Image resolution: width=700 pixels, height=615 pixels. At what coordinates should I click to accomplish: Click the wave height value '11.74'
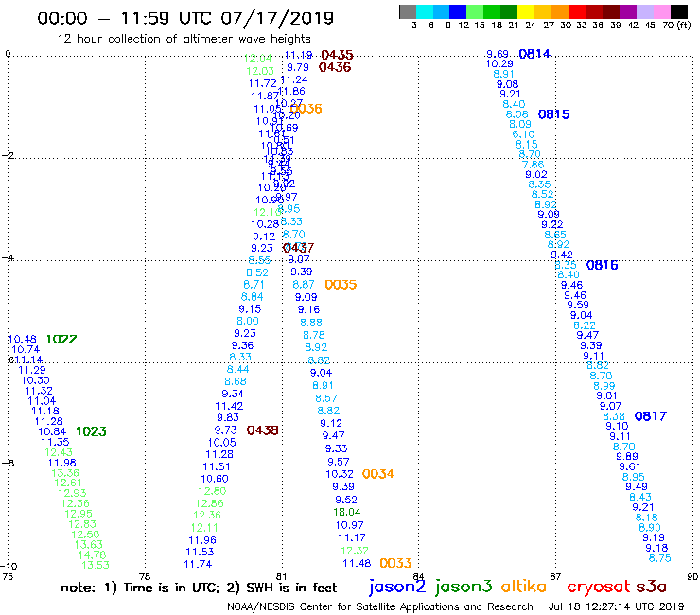click(198, 564)
